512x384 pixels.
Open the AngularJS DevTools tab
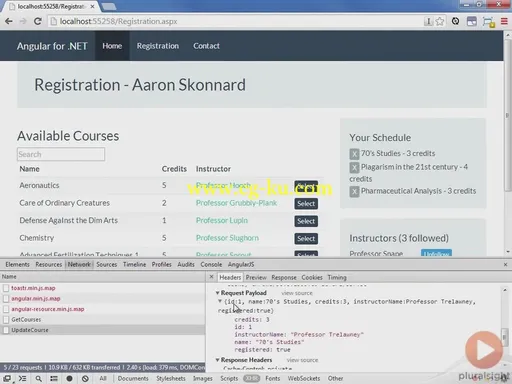[x=241, y=264]
